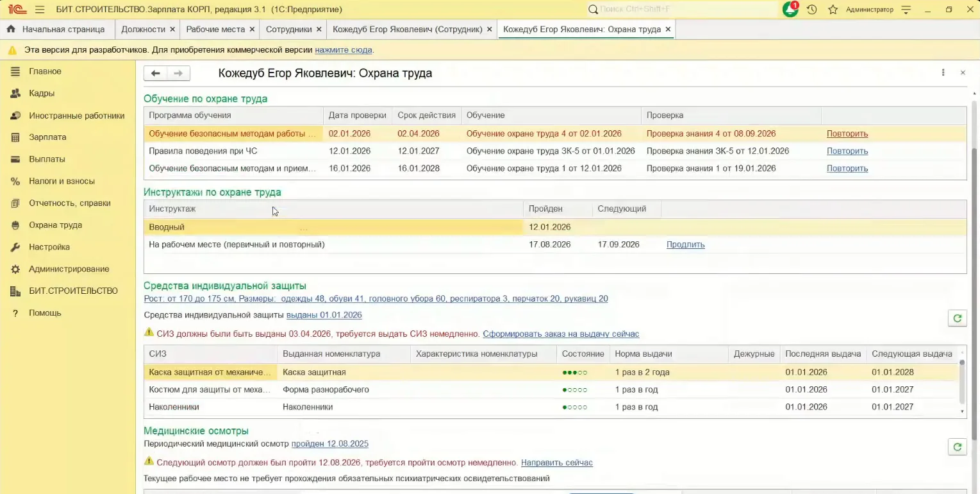Open the settings lines icon beside Администратор
This screenshot has height=494, width=980.
(906, 10)
